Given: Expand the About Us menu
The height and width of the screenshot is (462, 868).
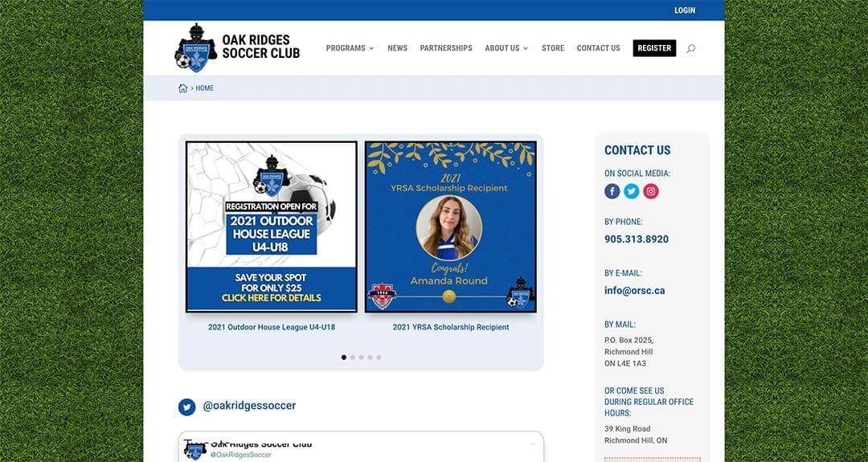Looking at the screenshot, I should [506, 48].
